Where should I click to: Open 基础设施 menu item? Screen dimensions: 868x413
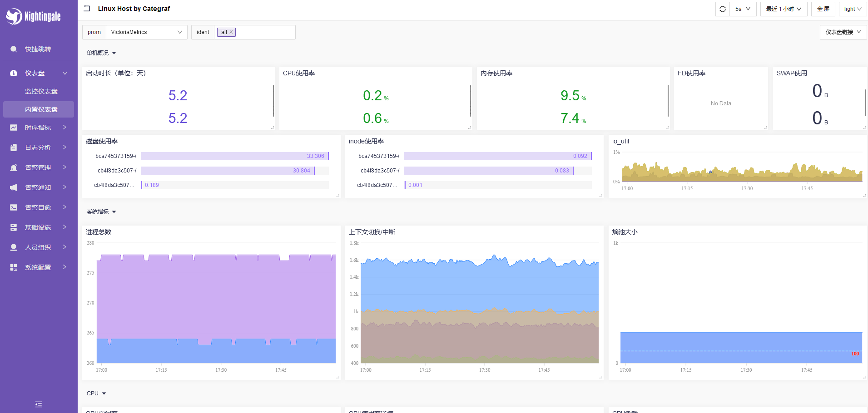click(39, 227)
